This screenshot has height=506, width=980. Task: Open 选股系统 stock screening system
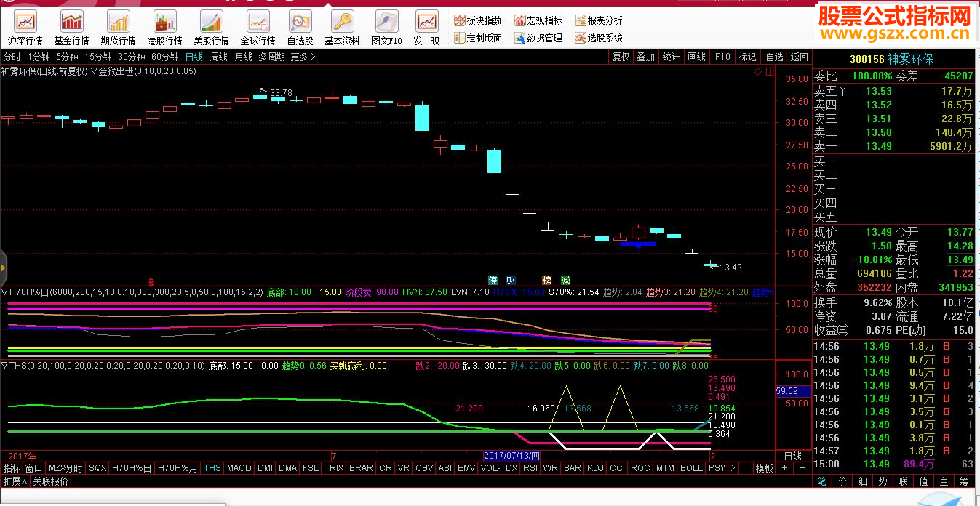tap(599, 38)
